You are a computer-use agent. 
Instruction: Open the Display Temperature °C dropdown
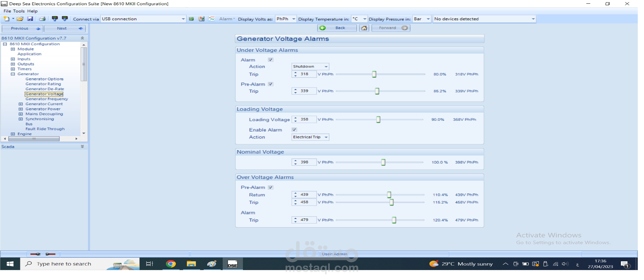pos(359,19)
